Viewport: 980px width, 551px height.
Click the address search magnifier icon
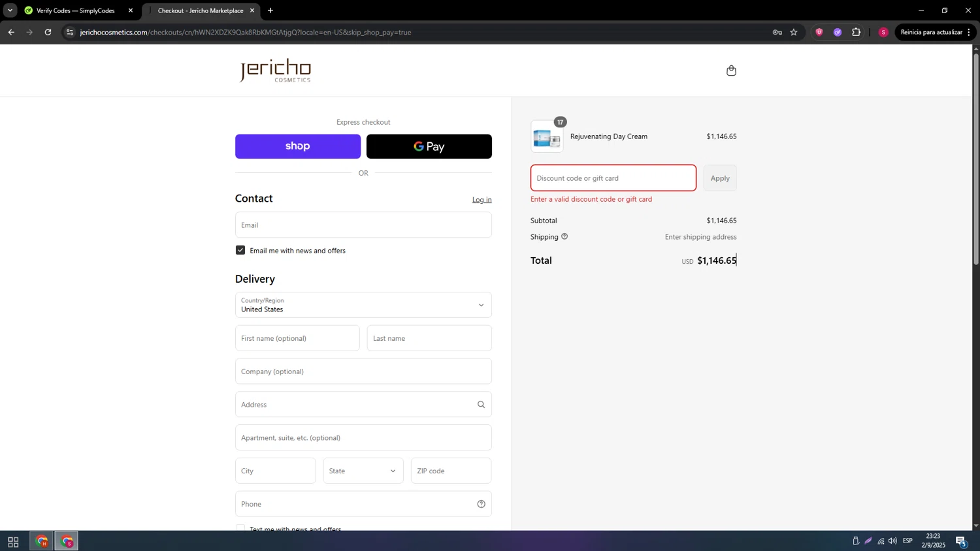click(481, 405)
